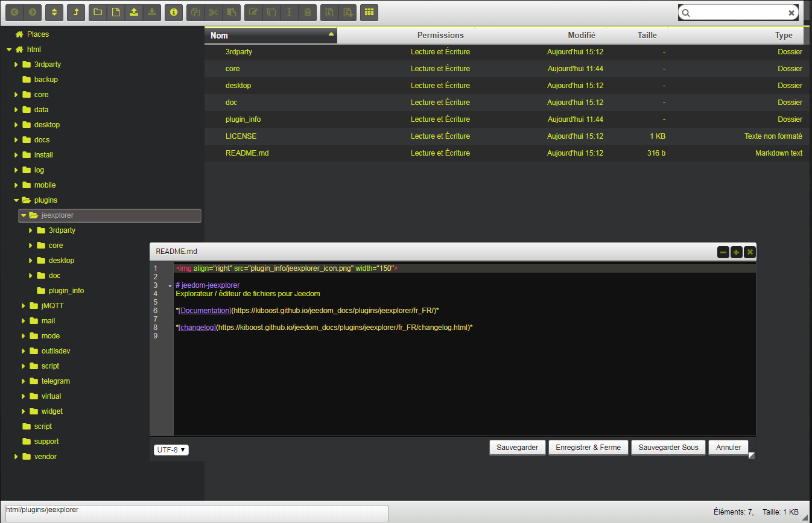Sort by the Permissions column header
This screenshot has width=812, height=523.
click(x=440, y=36)
